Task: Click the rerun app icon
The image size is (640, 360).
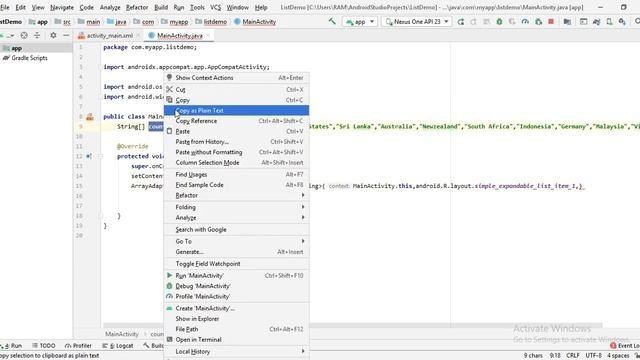Action: (461, 22)
